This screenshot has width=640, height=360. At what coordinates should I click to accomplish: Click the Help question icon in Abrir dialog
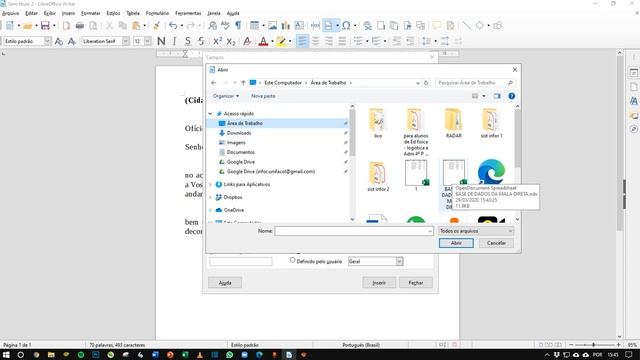(x=511, y=96)
